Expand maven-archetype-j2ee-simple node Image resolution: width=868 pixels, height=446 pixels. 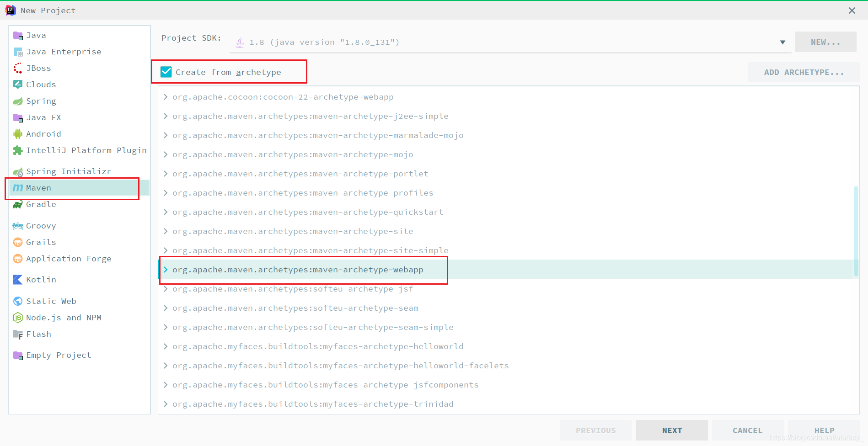[166, 116]
